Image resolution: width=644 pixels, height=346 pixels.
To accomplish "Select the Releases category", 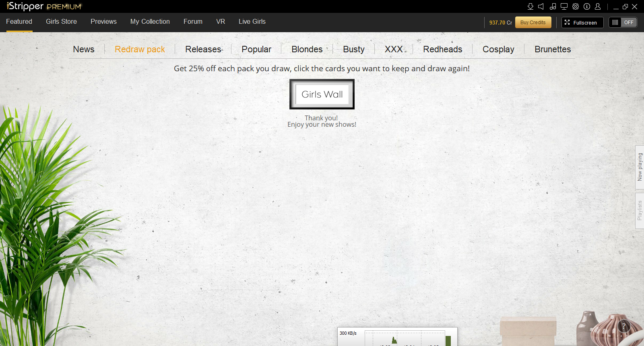I will [203, 49].
